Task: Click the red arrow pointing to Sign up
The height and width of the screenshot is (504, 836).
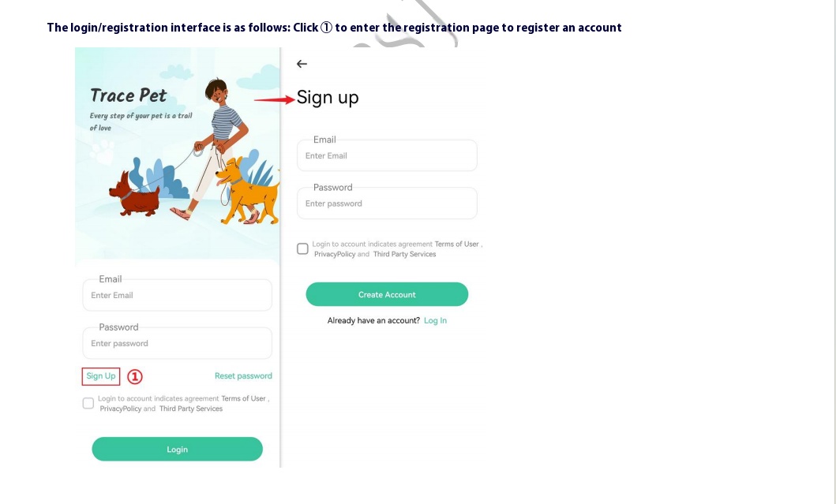Action: [x=274, y=99]
